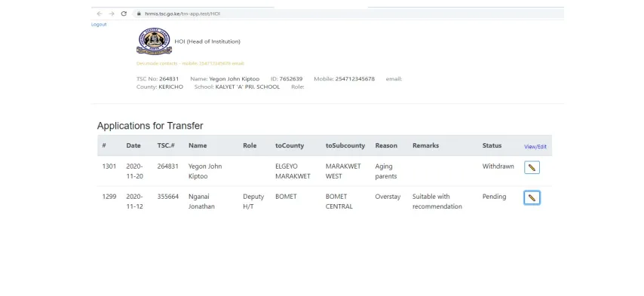Click the ELGEYO MARAKWET county cell

point(293,172)
